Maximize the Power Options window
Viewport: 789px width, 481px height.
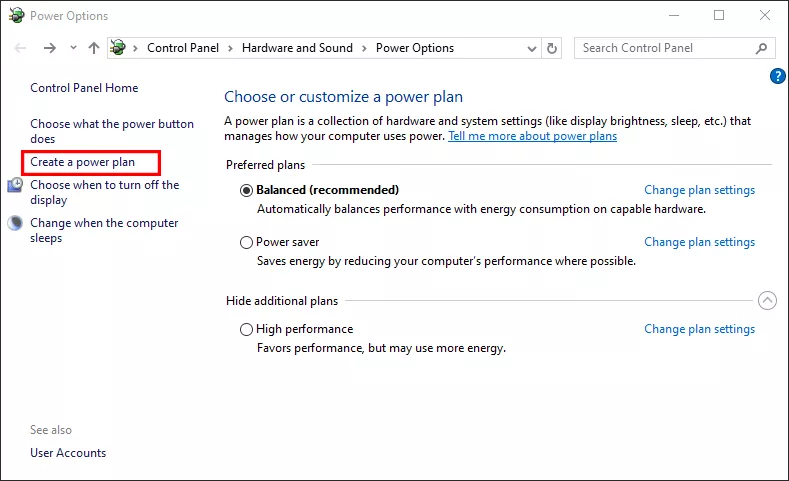[x=719, y=16]
